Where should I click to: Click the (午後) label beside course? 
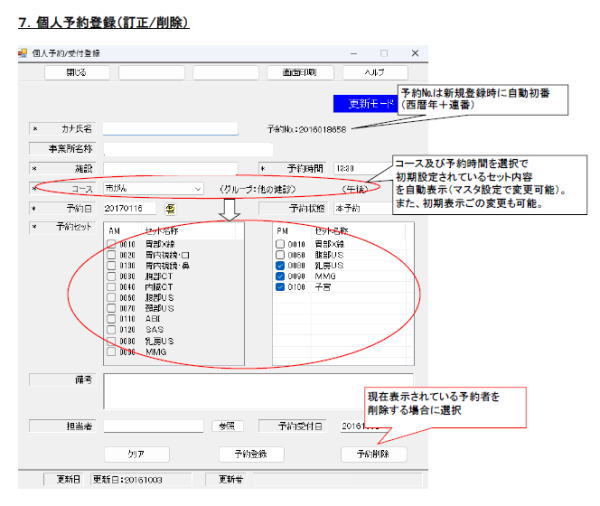pos(355,189)
